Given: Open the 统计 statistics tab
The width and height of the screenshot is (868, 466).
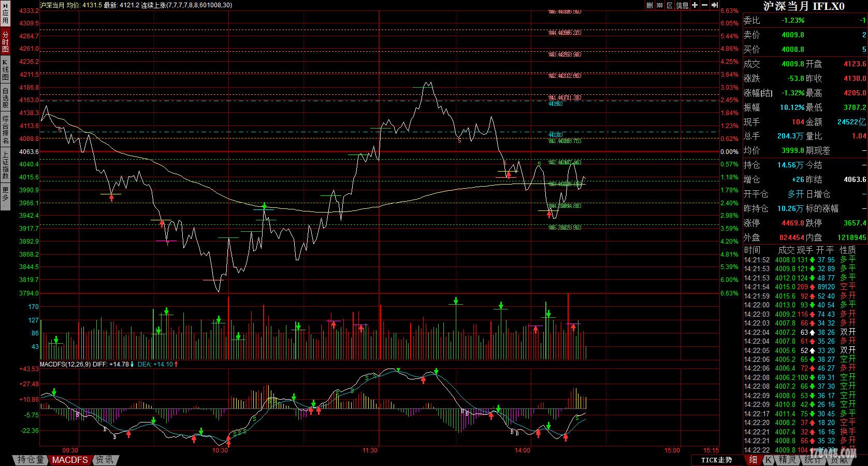Looking at the screenshot, I should 813,460.
